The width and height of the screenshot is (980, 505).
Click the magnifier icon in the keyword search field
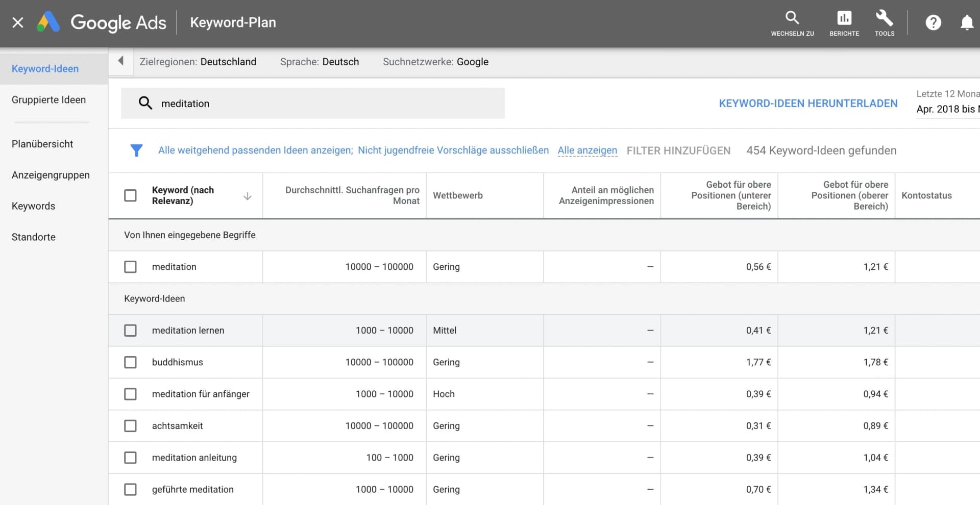click(145, 103)
